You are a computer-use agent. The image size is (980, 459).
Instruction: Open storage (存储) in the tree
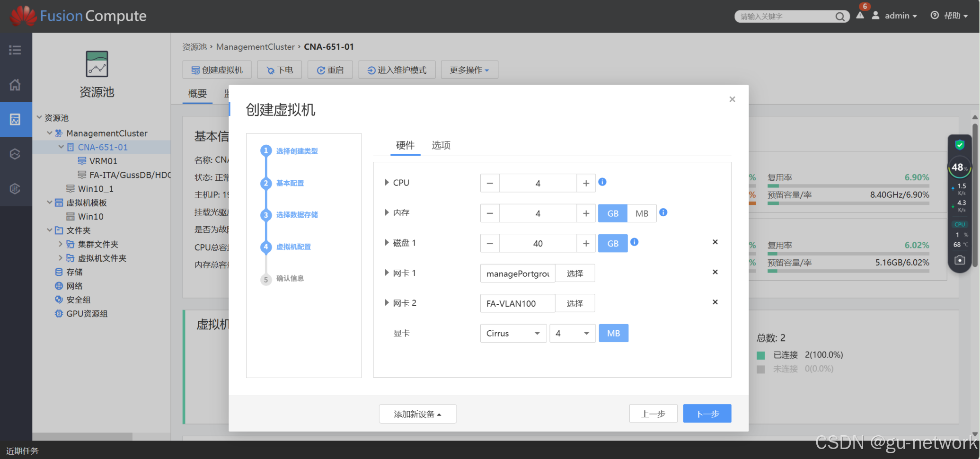pyautogui.click(x=74, y=272)
